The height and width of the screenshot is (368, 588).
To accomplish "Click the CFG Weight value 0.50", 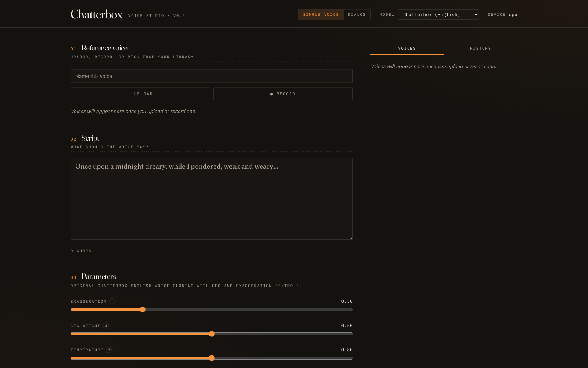I will coord(347,326).
